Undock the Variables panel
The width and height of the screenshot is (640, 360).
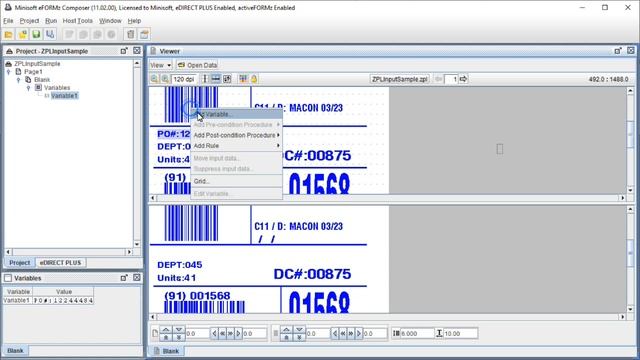click(x=124, y=278)
